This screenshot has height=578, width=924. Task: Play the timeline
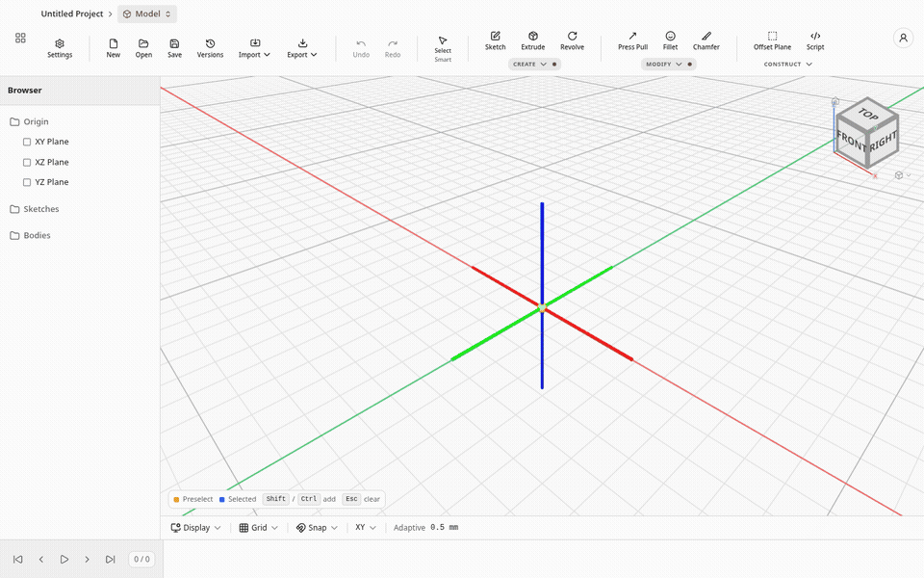tap(64, 559)
